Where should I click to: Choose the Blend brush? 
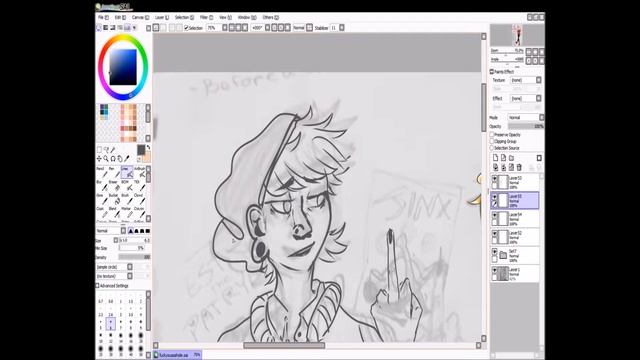click(114, 212)
